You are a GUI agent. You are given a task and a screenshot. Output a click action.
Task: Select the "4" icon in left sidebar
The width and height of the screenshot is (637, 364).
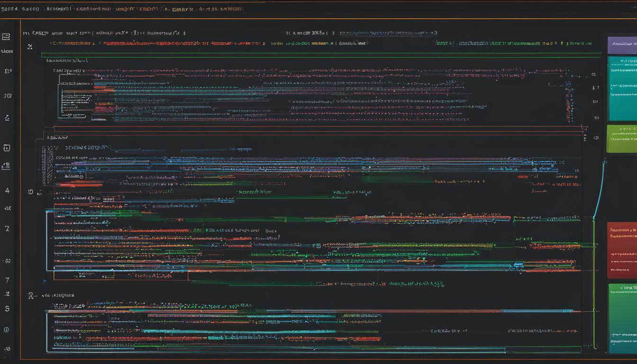(7, 191)
